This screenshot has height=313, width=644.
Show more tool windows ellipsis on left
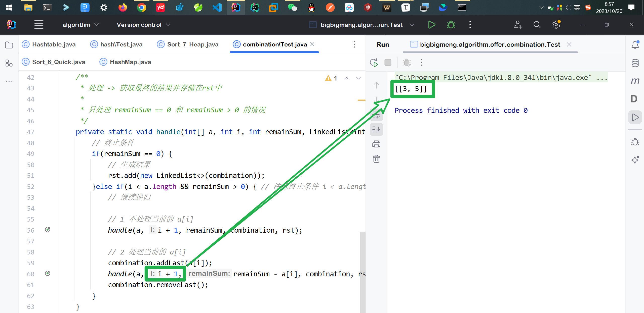click(x=9, y=81)
